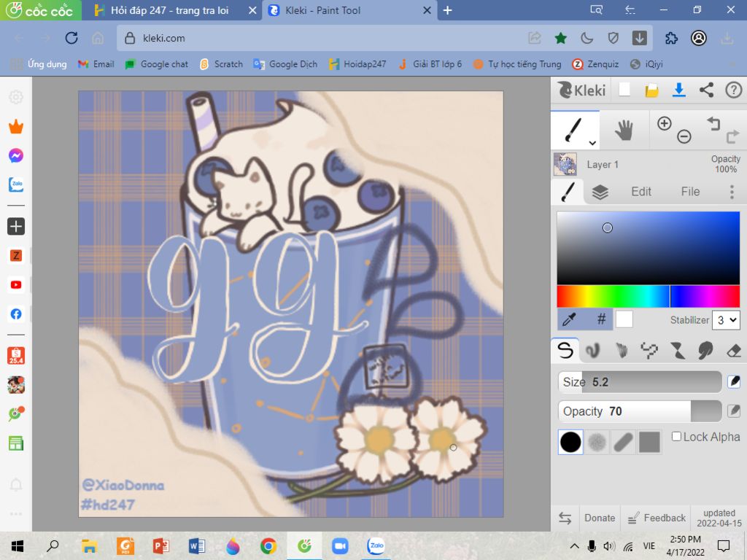The width and height of the screenshot is (747, 560).
Task: Expand the brush tool chevron menu
Action: pos(592,142)
